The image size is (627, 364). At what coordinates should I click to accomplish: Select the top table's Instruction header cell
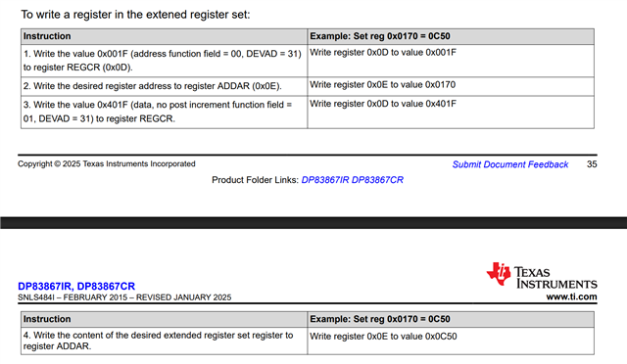(x=164, y=36)
